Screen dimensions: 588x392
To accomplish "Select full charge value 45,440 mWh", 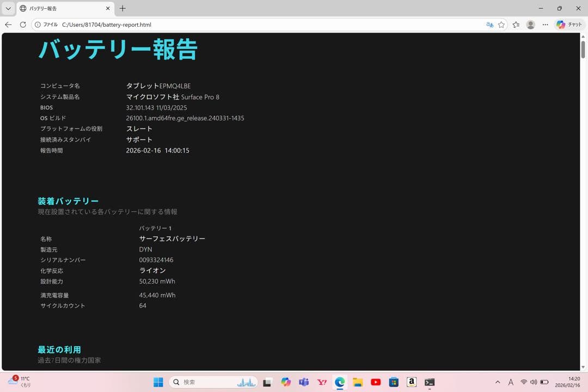I will click(x=157, y=295).
